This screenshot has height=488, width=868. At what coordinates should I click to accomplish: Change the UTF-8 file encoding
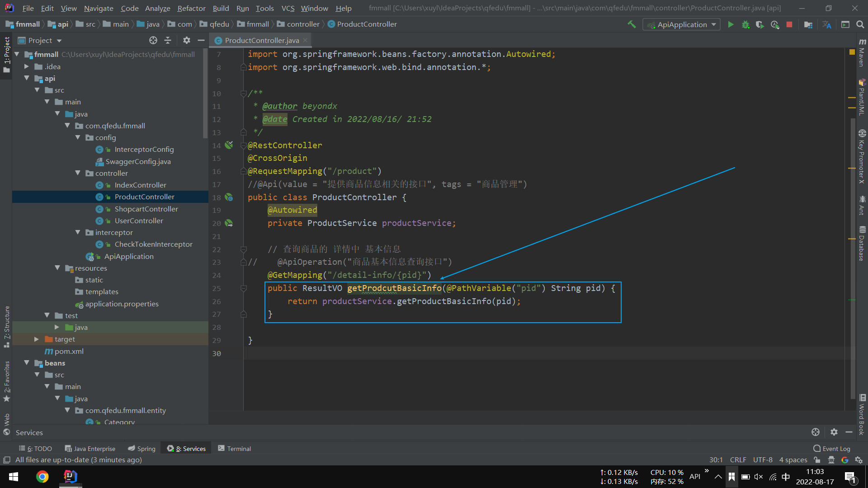763,460
